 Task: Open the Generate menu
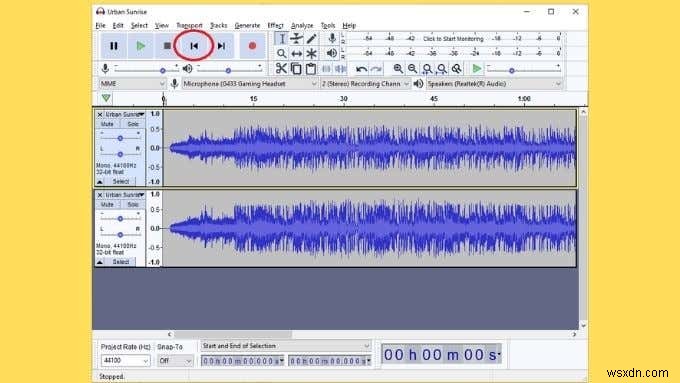click(x=247, y=26)
